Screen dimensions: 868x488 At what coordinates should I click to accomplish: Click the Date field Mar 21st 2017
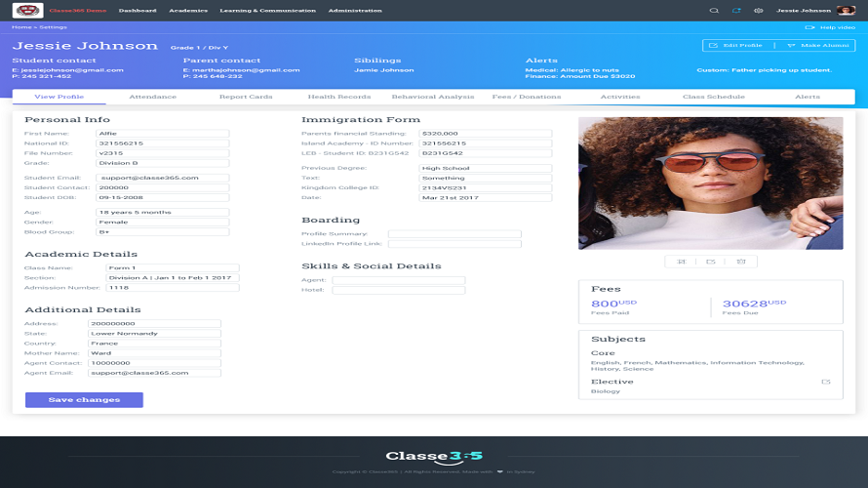[x=486, y=198]
